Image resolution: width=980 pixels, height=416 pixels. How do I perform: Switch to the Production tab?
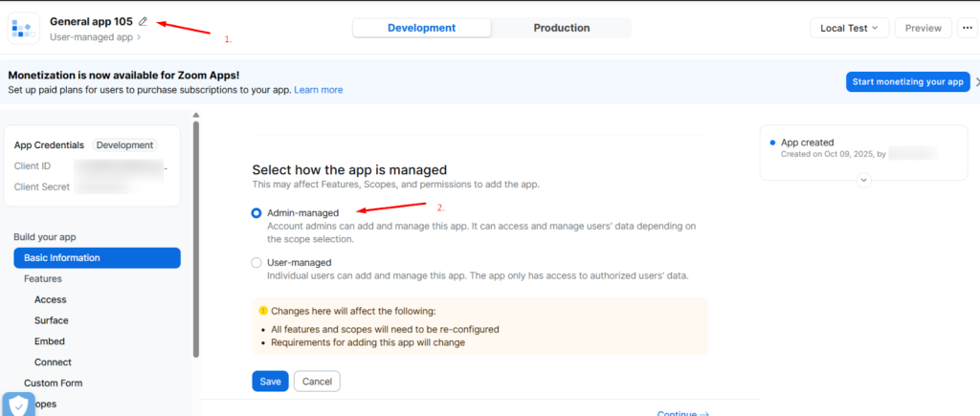561,28
